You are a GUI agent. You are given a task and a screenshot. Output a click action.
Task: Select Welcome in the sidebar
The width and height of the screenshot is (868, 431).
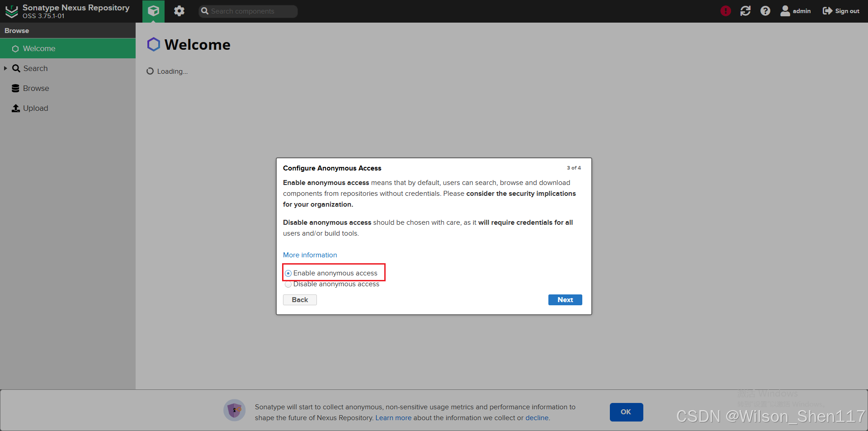68,48
